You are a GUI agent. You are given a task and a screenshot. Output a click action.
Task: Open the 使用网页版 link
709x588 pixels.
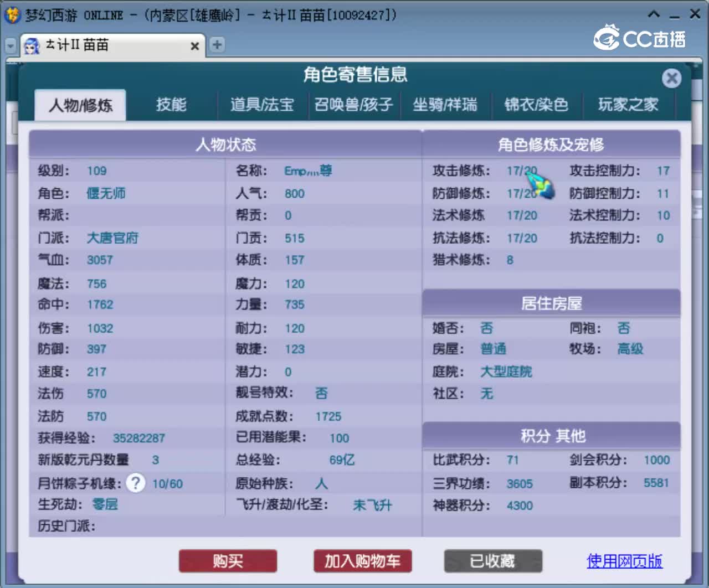click(x=624, y=561)
